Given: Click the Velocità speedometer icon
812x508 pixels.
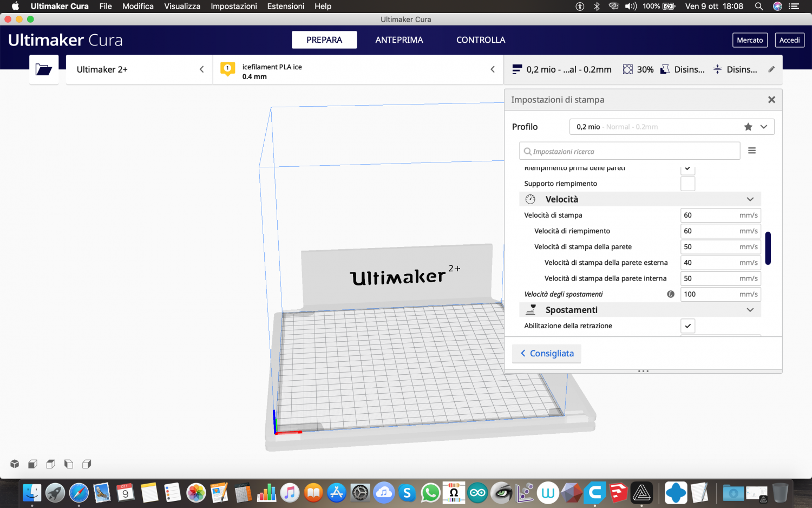Looking at the screenshot, I should pyautogui.click(x=531, y=199).
